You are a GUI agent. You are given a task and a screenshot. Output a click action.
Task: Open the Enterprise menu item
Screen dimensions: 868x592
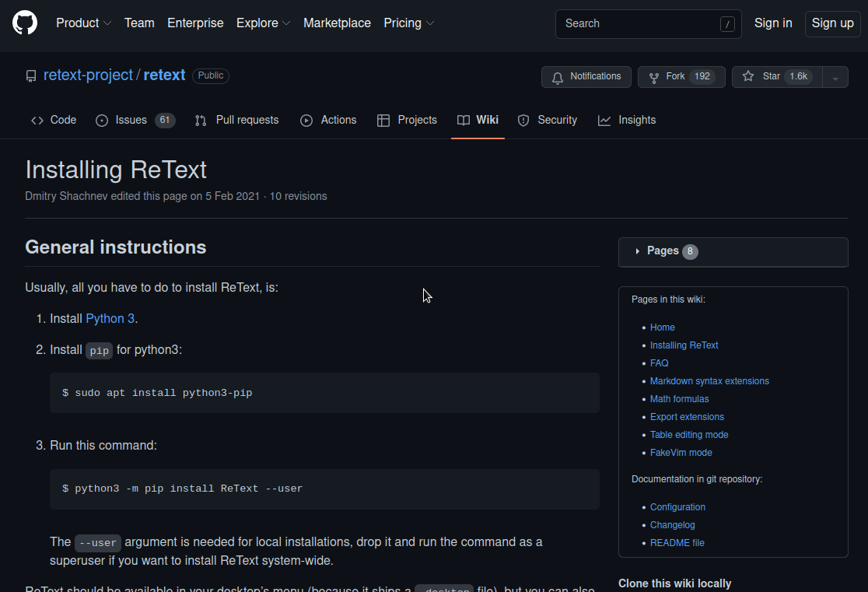[x=195, y=23]
